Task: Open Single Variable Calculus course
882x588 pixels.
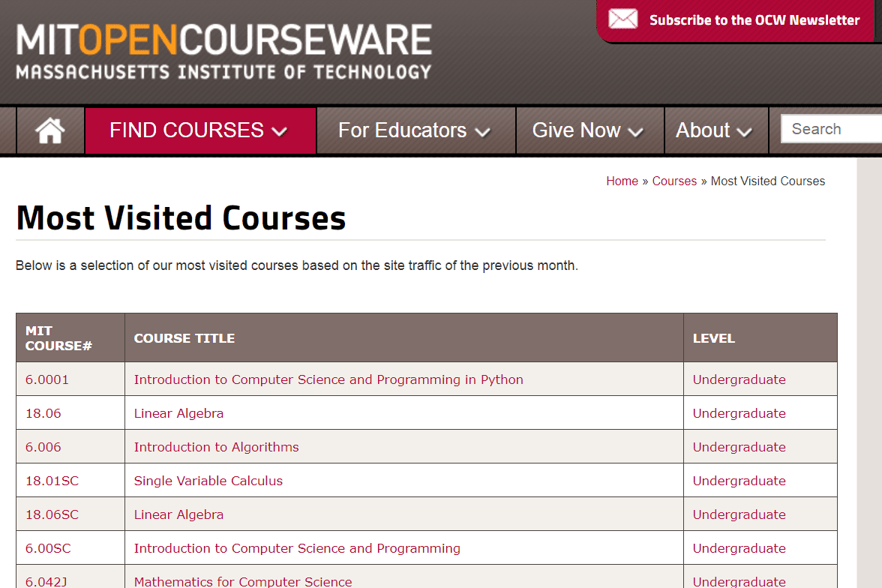Action: point(208,481)
